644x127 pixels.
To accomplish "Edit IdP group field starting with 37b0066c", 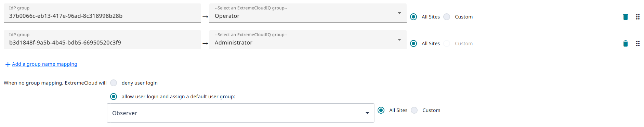I will click(102, 13).
